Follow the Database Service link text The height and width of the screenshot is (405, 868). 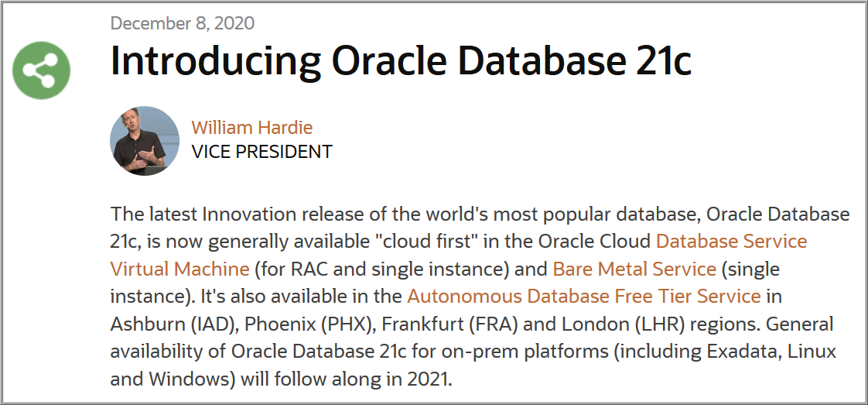coord(731,242)
